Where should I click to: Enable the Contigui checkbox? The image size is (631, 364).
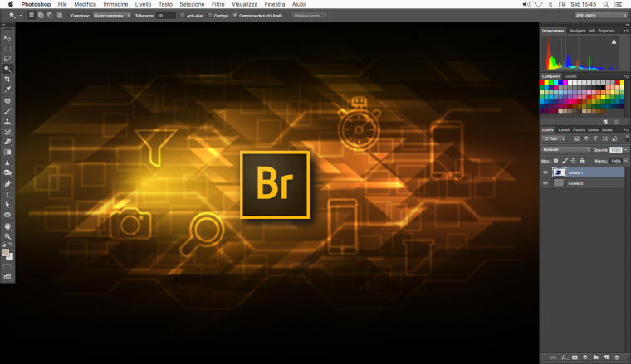tap(210, 15)
